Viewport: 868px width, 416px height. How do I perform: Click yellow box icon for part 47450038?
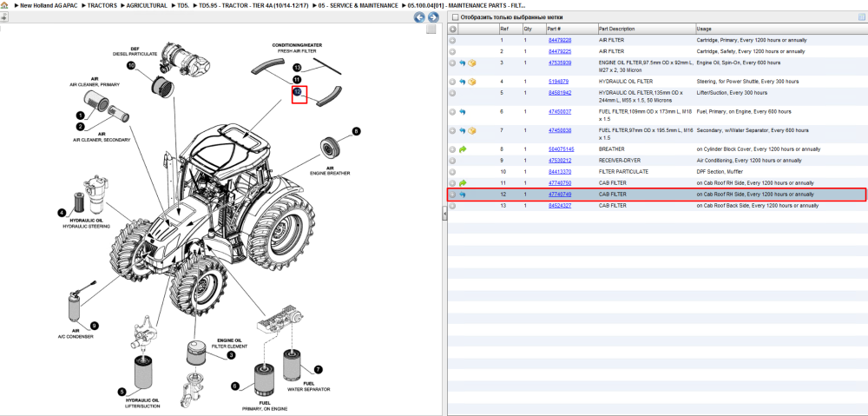(471, 131)
